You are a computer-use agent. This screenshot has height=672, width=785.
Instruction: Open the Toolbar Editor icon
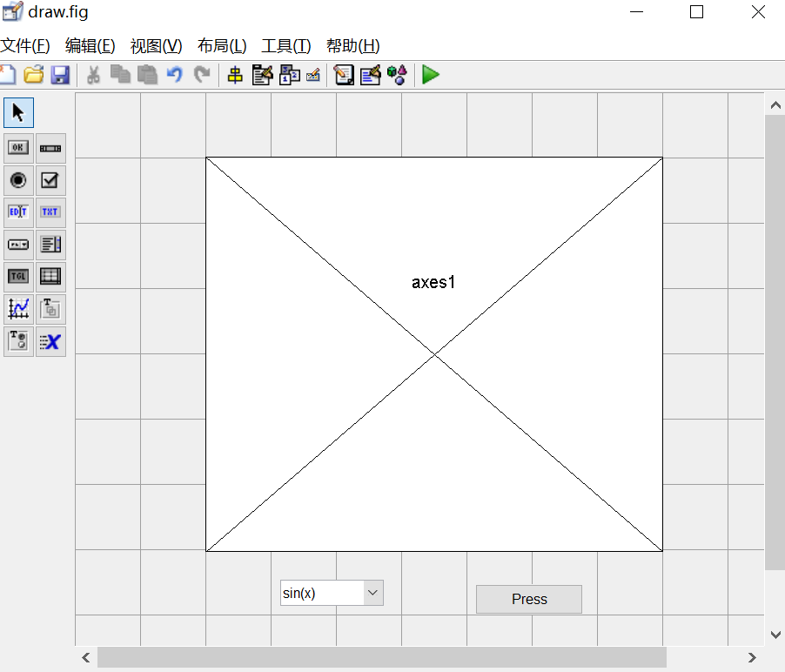click(313, 75)
